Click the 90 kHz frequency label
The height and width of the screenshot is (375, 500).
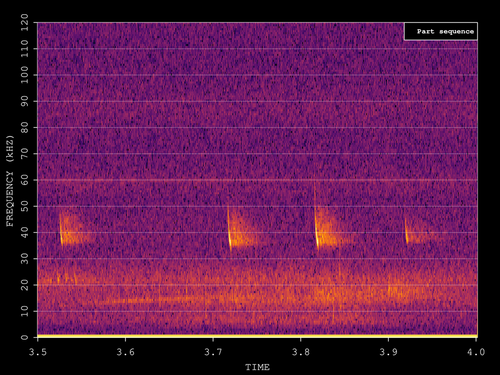click(x=25, y=101)
